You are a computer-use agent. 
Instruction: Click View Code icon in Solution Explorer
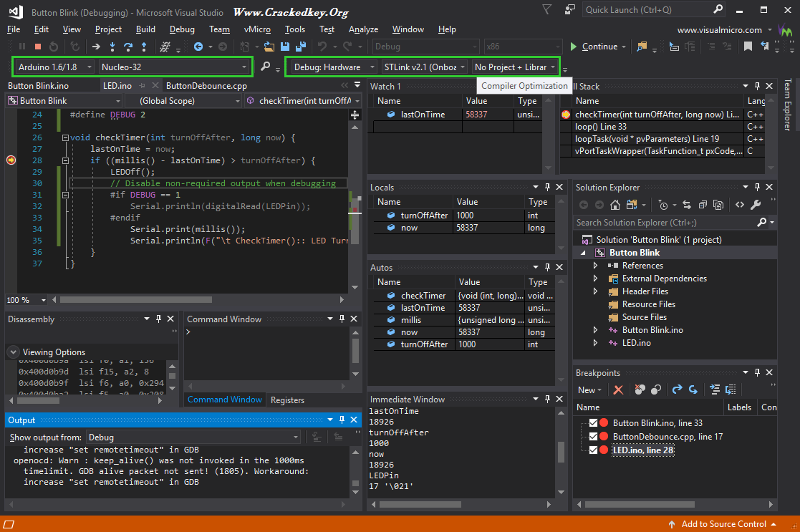point(740,205)
